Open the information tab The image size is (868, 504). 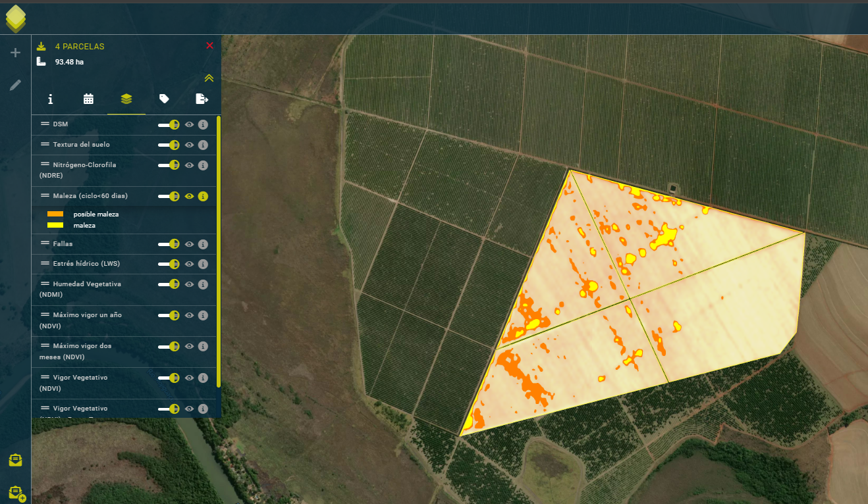point(50,99)
